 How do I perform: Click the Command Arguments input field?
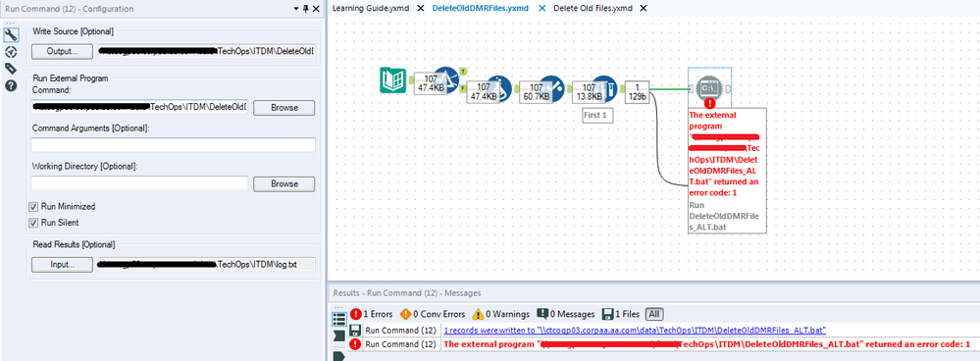click(173, 145)
